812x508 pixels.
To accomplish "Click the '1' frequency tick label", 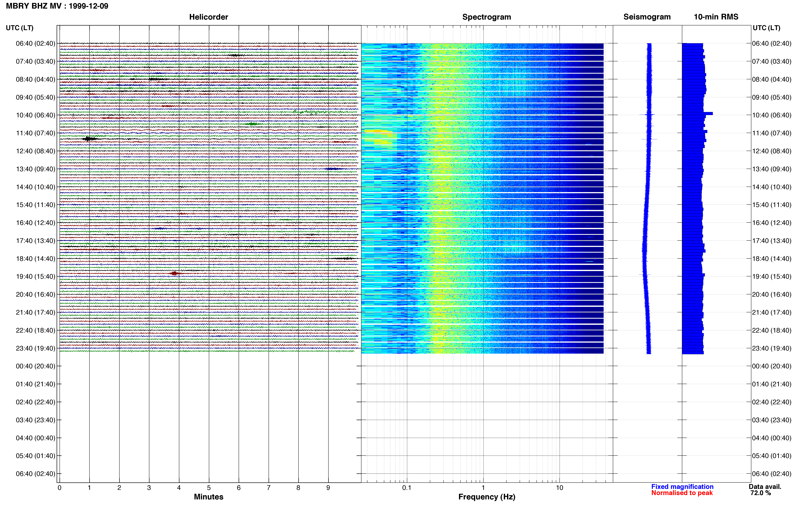I will 483,488.
